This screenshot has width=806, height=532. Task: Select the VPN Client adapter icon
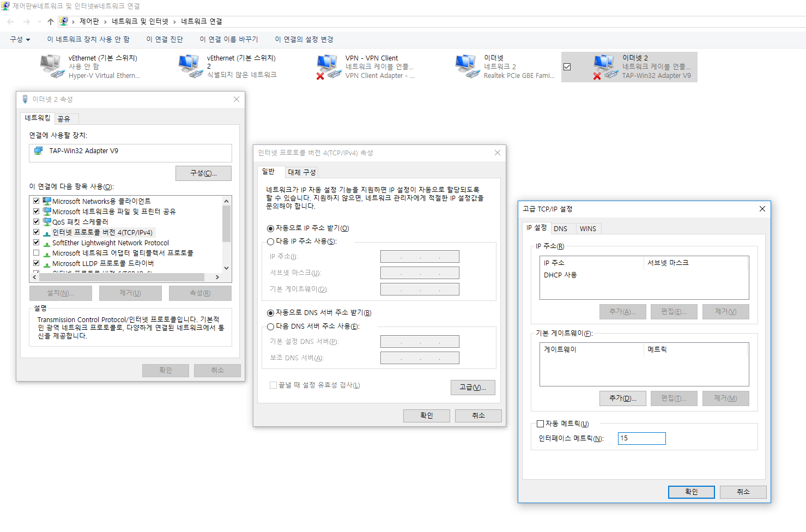pyautogui.click(x=329, y=66)
